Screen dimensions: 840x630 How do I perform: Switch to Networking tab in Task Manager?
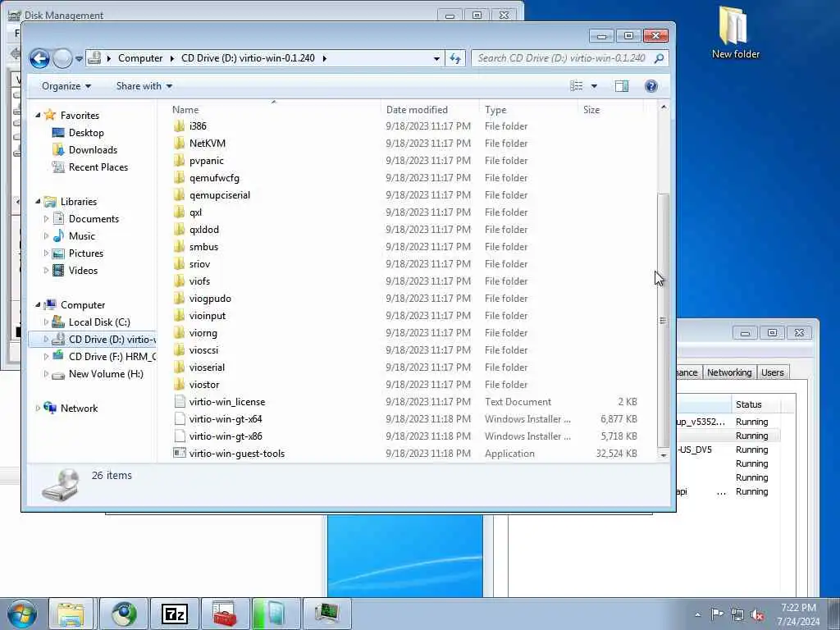tap(729, 372)
